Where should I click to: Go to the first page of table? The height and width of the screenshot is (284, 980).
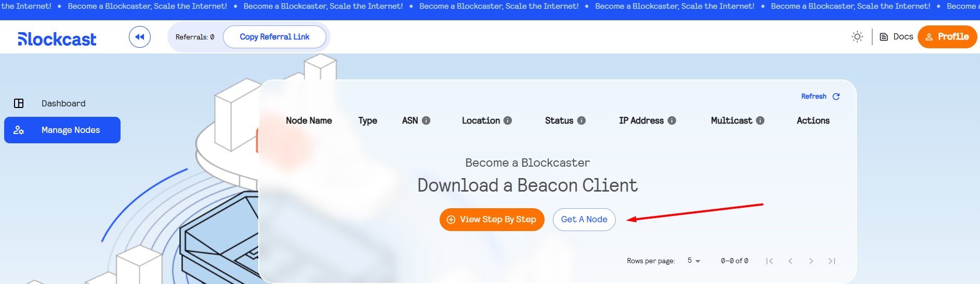click(770, 261)
